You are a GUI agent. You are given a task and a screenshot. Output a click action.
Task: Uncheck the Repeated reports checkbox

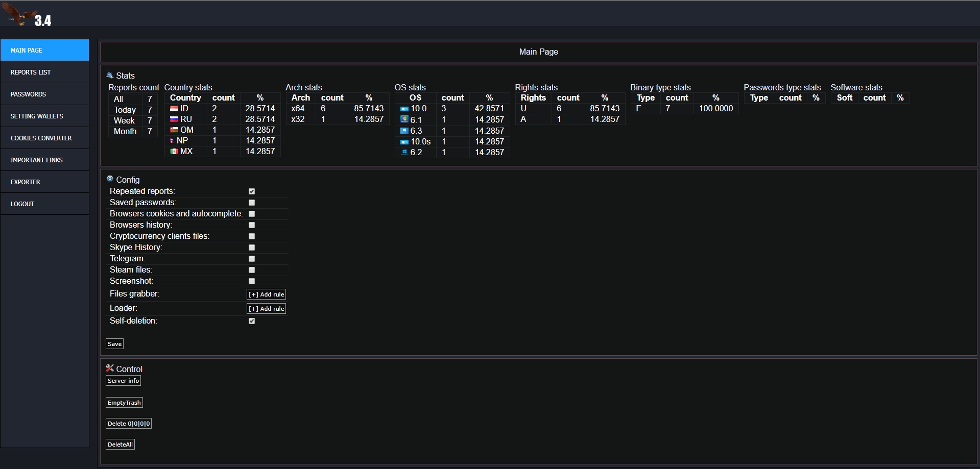tap(252, 191)
